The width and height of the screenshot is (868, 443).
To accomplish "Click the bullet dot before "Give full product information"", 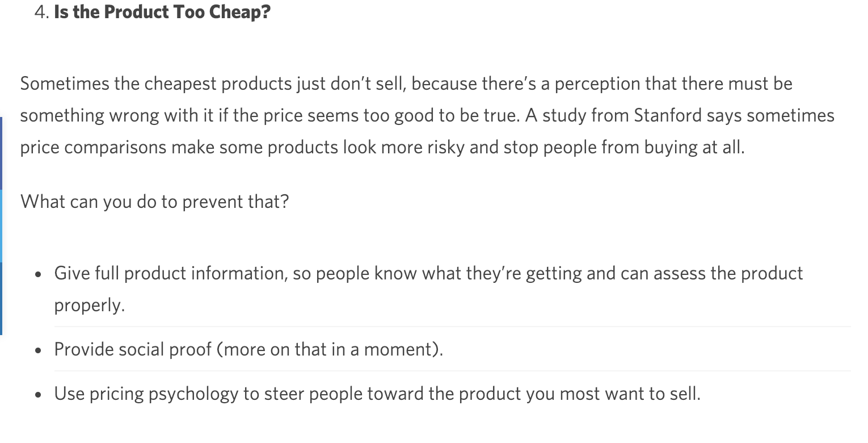I will [x=38, y=274].
